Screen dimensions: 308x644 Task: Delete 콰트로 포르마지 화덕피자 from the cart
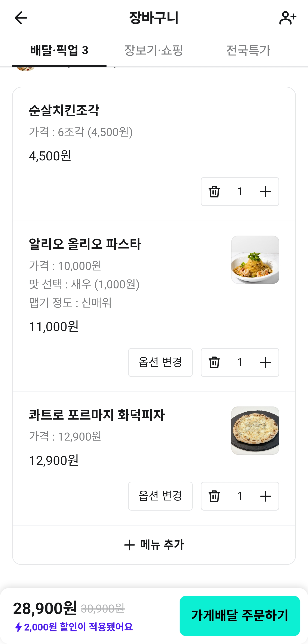click(214, 496)
